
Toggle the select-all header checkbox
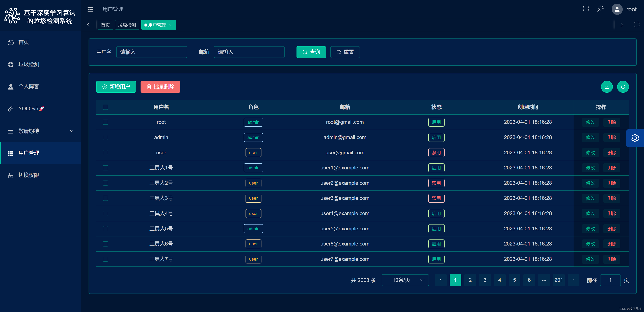[x=105, y=107]
